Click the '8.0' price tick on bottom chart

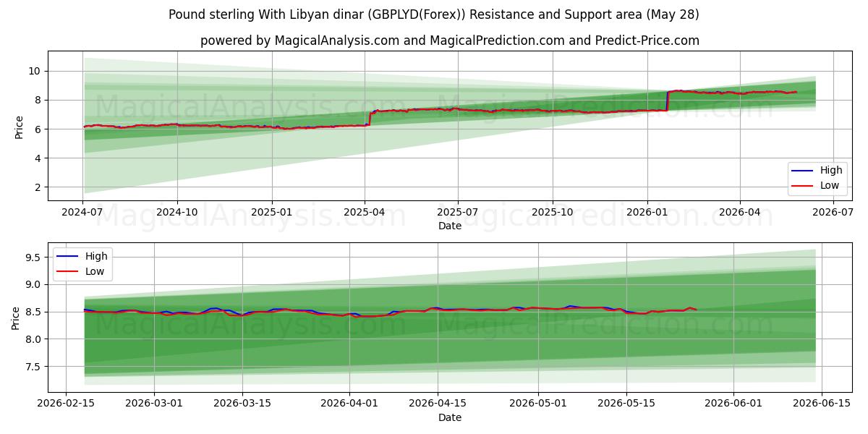33,339
